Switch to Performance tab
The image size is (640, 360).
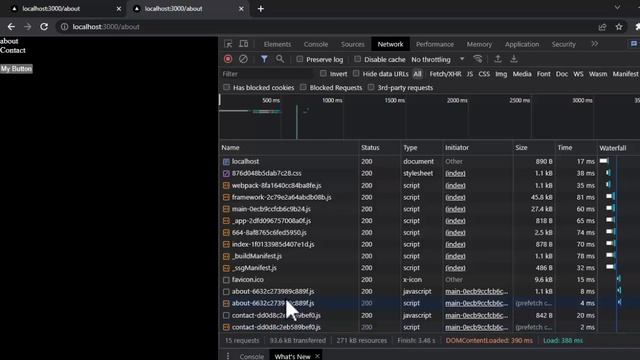tap(435, 44)
